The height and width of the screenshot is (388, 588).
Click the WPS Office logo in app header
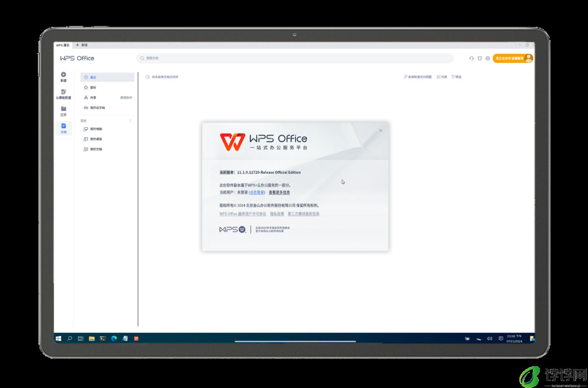point(77,58)
